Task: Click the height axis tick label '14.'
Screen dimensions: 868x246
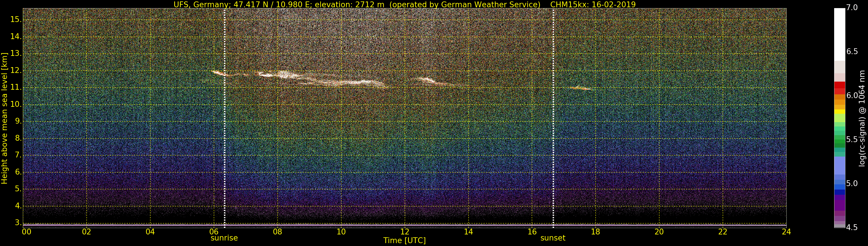Action: (16, 36)
